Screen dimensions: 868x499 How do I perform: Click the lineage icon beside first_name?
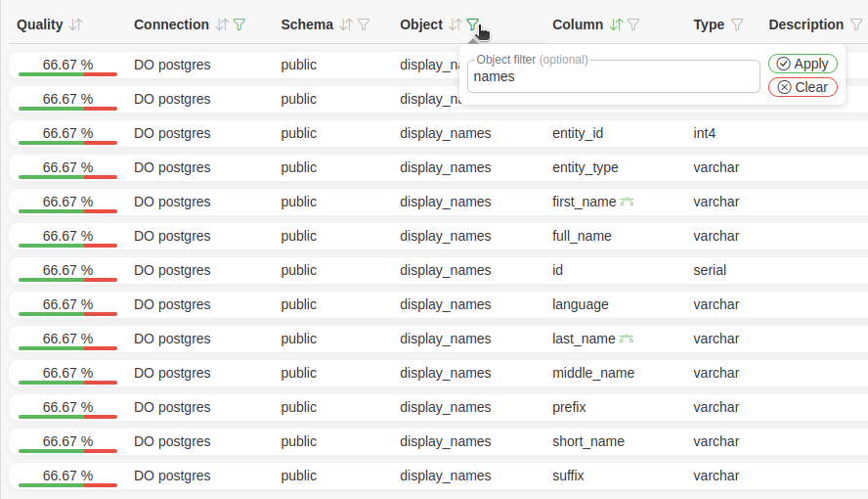(627, 203)
